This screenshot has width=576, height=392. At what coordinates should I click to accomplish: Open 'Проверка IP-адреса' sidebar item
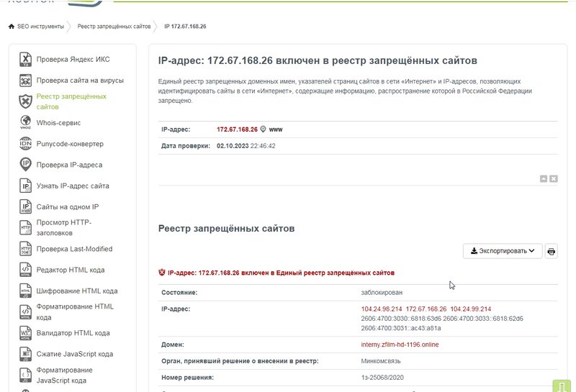[x=69, y=165]
